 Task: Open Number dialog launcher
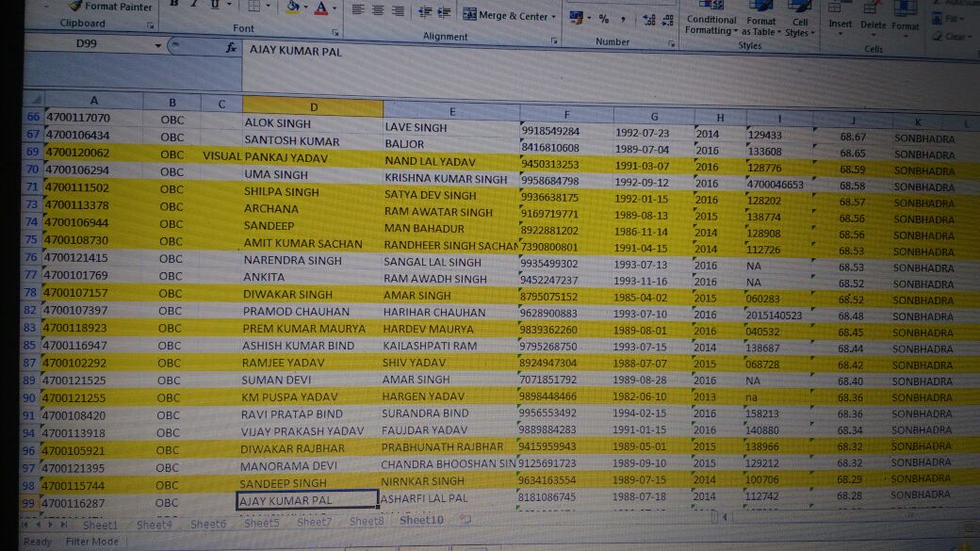coord(671,43)
